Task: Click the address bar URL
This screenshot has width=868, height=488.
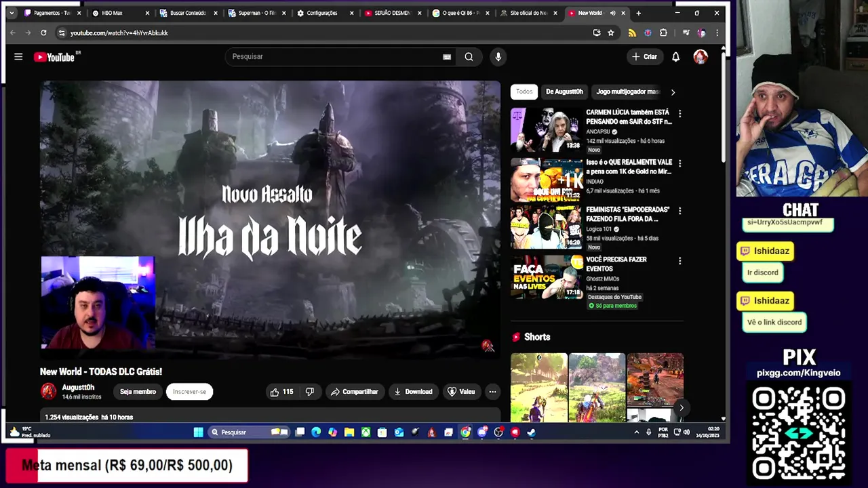Action: (119, 33)
